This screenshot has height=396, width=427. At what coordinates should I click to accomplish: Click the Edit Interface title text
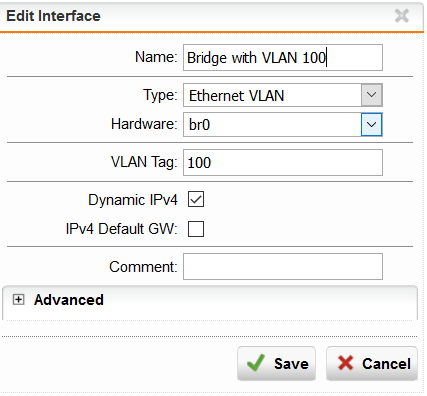[53, 16]
